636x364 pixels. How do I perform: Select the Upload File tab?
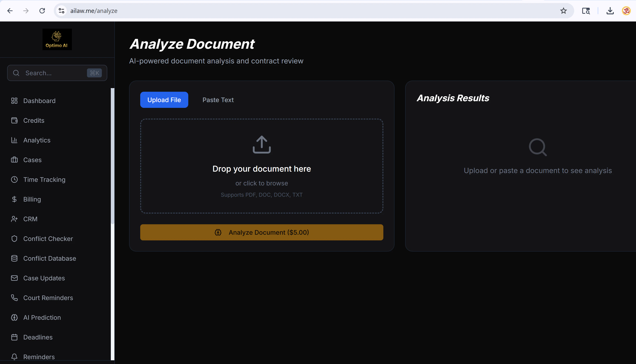click(x=164, y=100)
